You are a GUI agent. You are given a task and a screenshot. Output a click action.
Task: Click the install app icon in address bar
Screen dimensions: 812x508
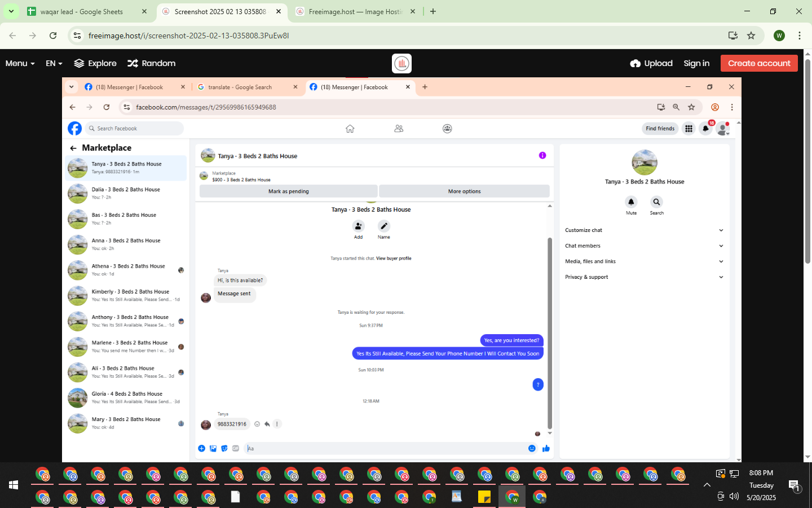tap(733, 36)
